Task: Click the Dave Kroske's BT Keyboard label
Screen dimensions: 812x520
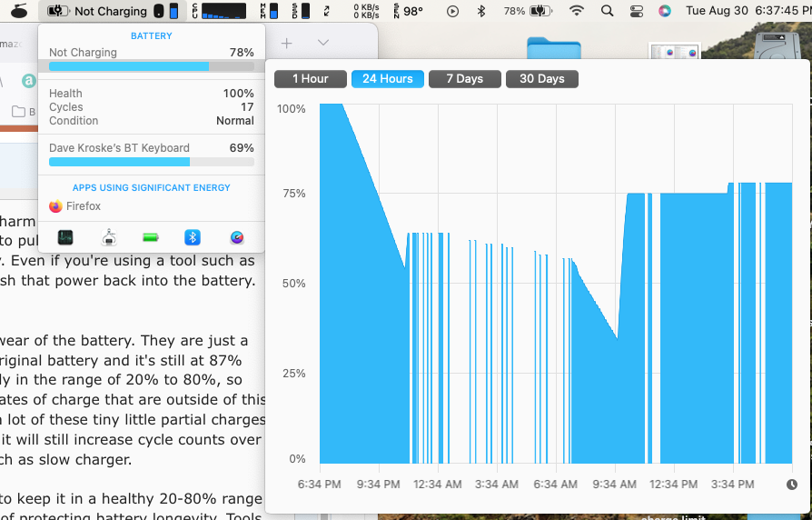Action: pos(119,148)
